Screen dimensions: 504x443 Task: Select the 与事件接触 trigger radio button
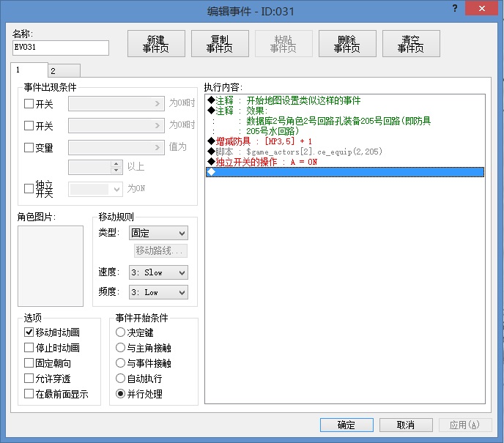[120, 363]
